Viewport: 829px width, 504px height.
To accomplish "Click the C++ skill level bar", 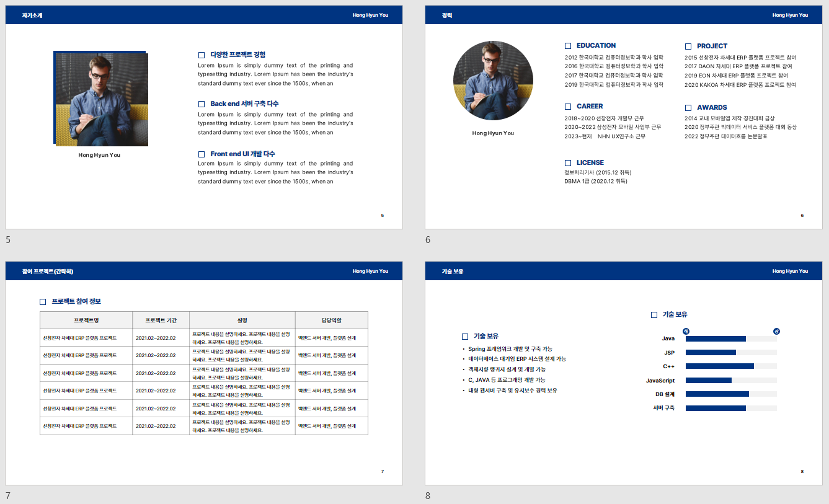I will [731, 366].
